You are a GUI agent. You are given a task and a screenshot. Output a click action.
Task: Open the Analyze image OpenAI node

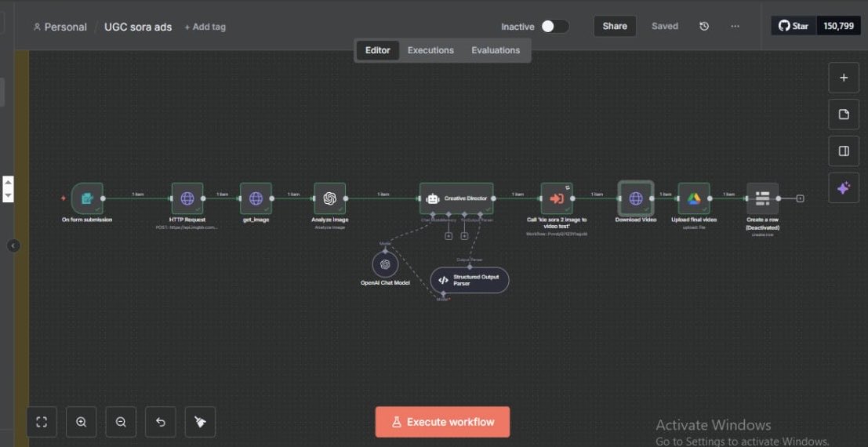(x=330, y=198)
